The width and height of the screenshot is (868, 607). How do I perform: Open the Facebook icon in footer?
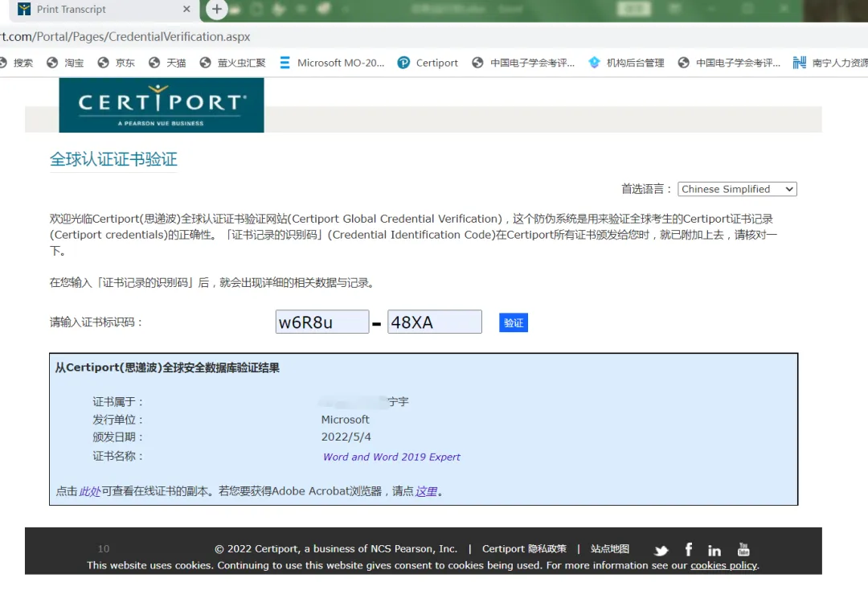689,549
